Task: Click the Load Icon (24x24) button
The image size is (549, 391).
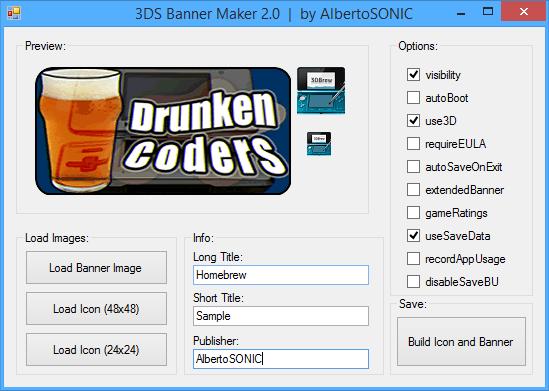Action: click(96, 350)
